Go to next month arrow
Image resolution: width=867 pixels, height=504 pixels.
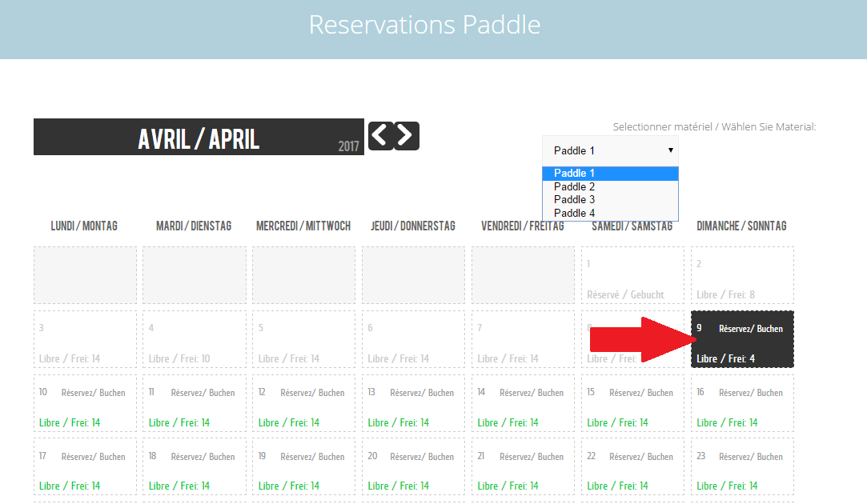pyautogui.click(x=407, y=135)
